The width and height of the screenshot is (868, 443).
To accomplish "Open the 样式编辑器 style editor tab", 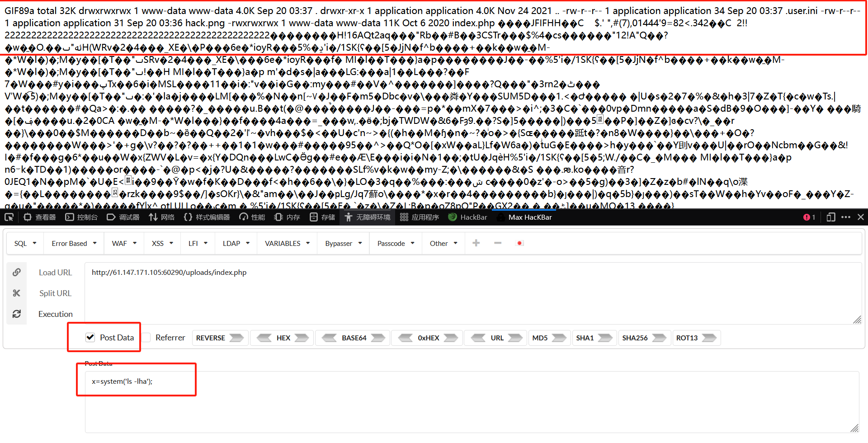I will (207, 217).
